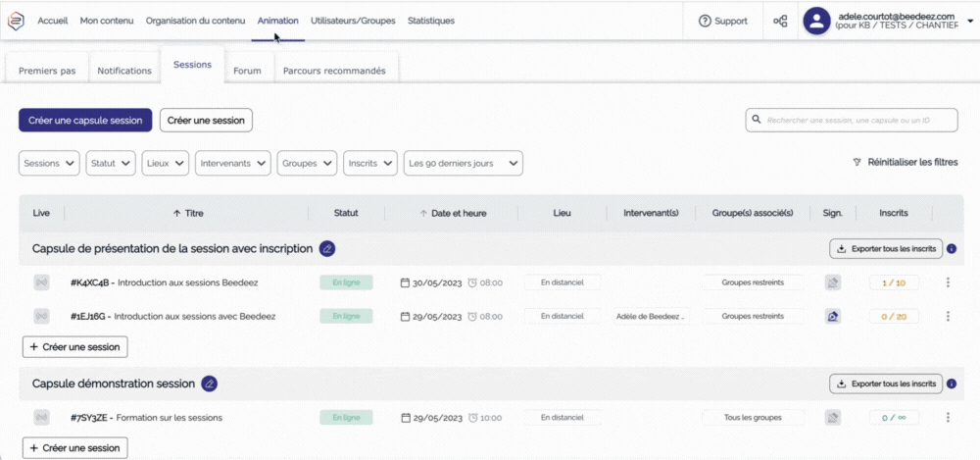Go to the Notifications tab

coord(124,71)
